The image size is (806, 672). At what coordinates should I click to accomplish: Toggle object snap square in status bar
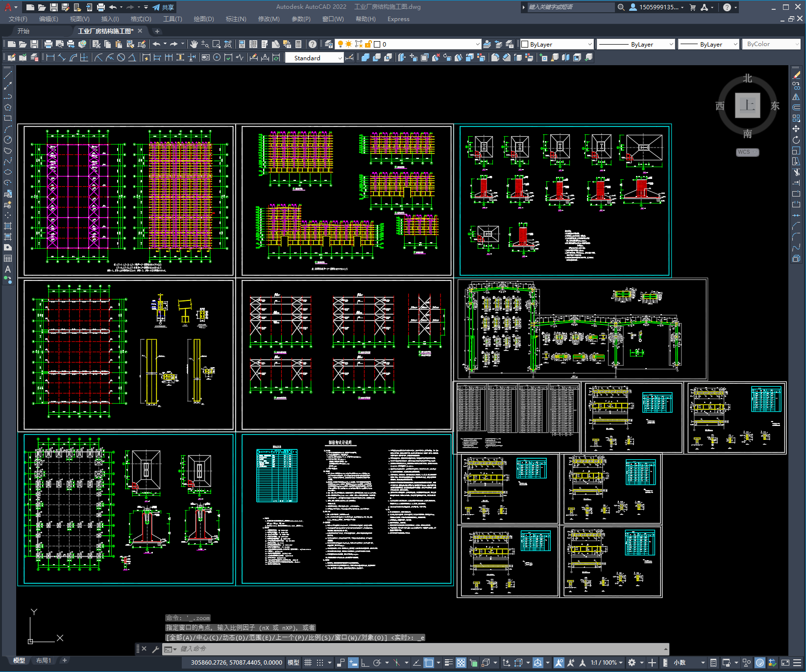[x=429, y=663]
